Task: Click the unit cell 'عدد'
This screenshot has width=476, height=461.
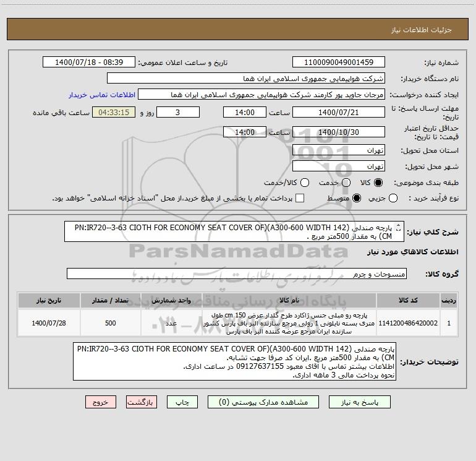Action: [x=171, y=323]
